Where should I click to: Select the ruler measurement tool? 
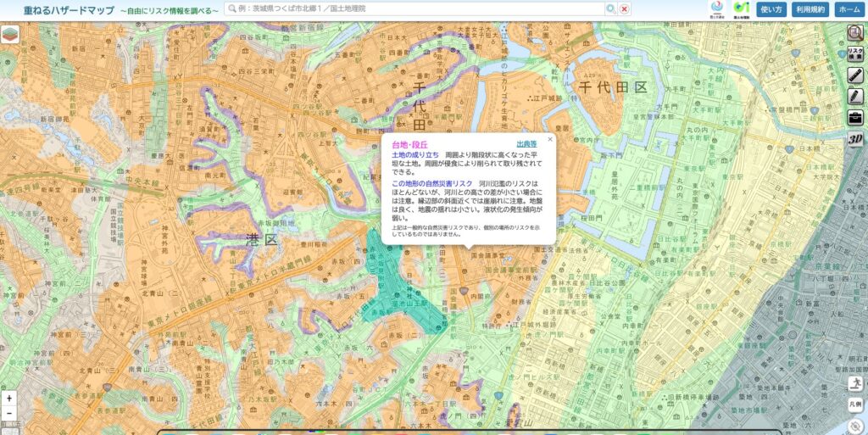click(855, 75)
